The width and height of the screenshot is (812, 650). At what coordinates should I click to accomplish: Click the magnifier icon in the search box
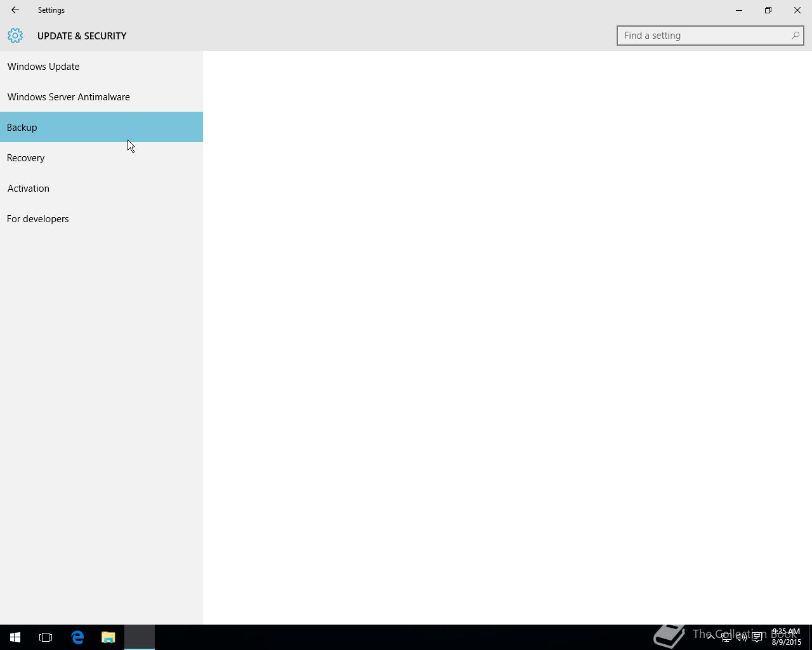(x=795, y=36)
